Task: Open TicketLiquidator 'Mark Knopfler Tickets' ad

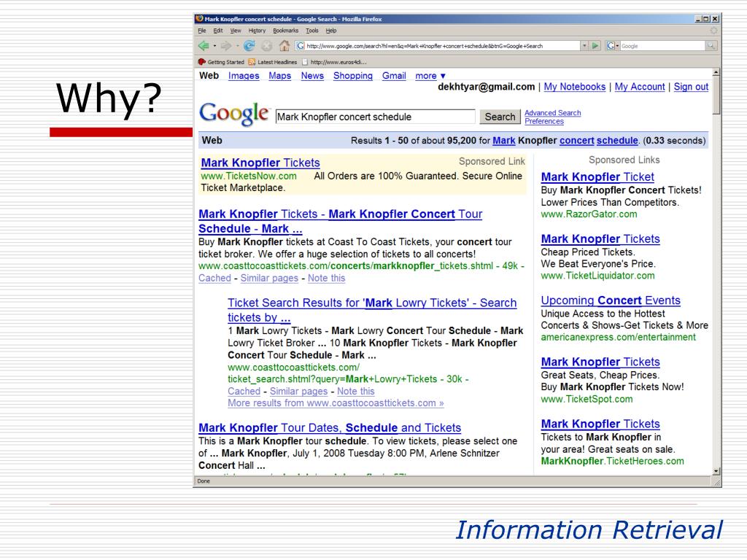Action: coord(600,239)
